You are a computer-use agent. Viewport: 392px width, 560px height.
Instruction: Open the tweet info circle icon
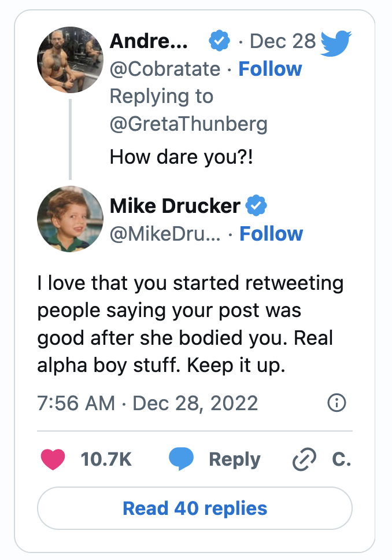[336, 403]
